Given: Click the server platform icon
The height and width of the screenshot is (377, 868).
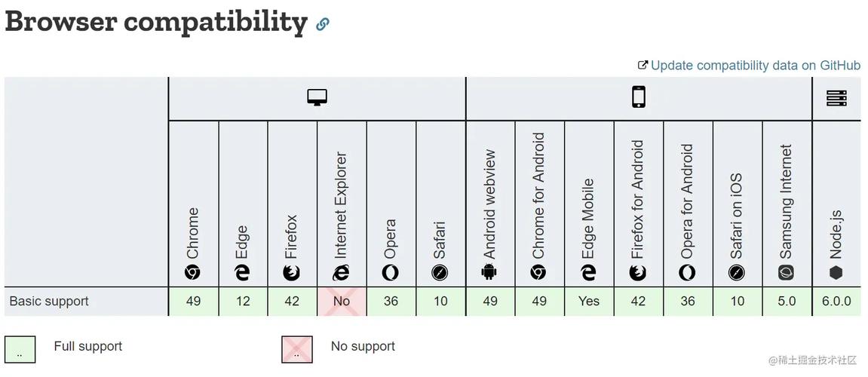Looking at the screenshot, I should coord(836,98).
